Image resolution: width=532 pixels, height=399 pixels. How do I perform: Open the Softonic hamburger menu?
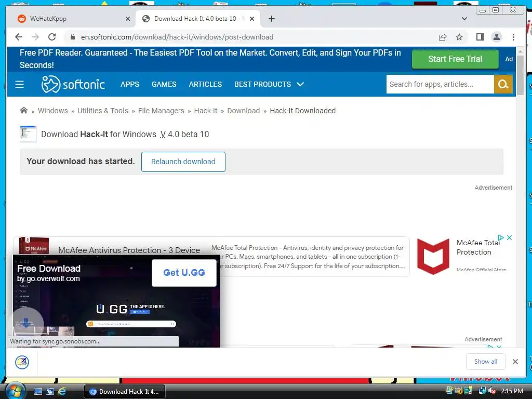(19, 84)
